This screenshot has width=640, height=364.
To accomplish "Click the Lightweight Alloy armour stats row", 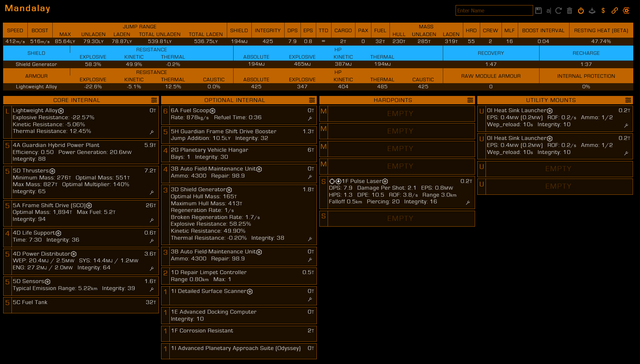I will point(318,87).
